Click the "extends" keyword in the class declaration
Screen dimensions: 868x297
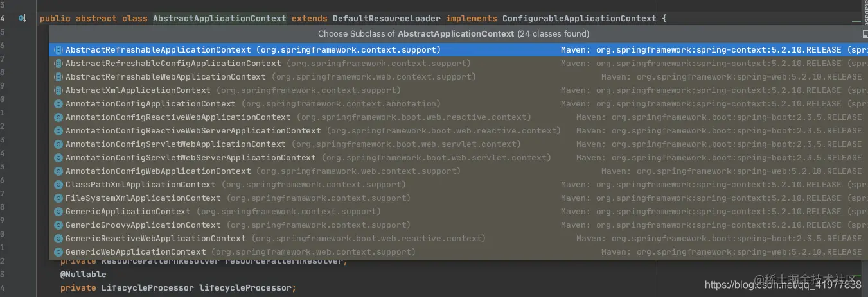pyautogui.click(x=309, y=19)
